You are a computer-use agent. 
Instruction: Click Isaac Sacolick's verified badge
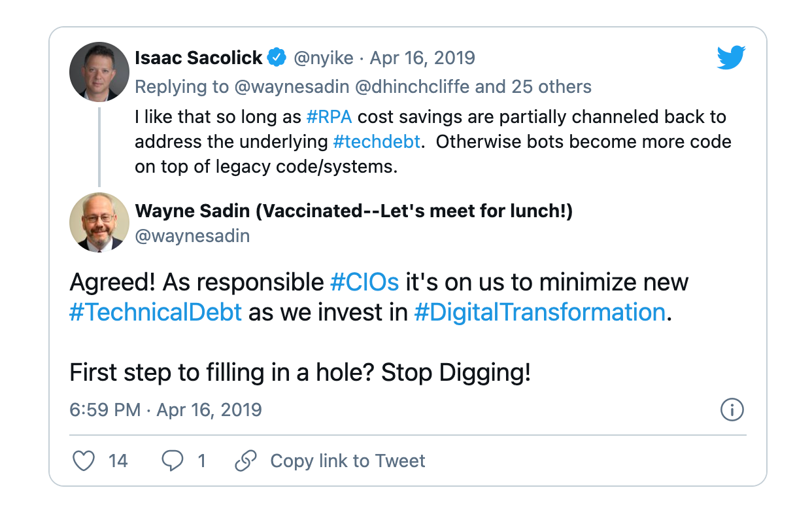[277, 58]
